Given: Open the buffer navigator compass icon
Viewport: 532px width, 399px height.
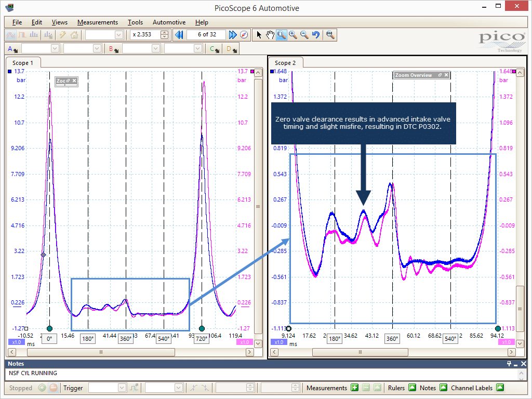Looking at the screenshot, I should point(244,35).
